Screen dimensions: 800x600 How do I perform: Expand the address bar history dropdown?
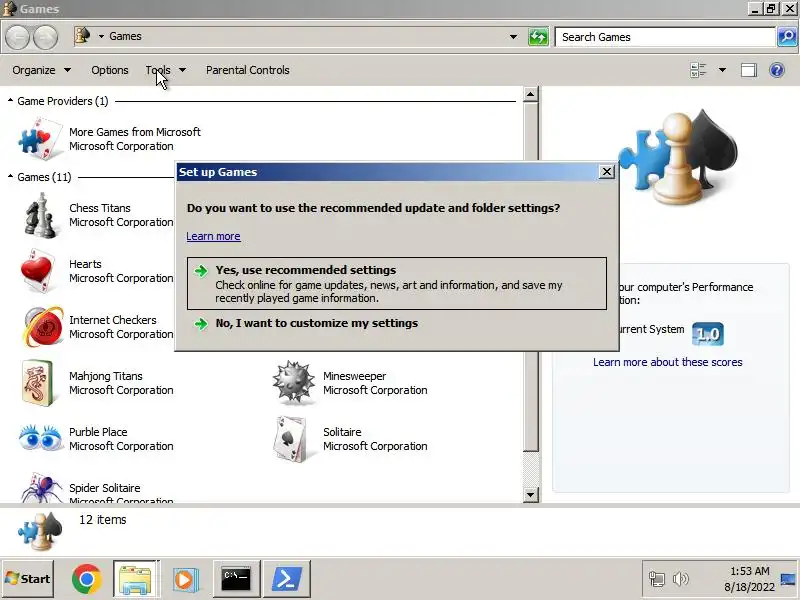[513, 37]
